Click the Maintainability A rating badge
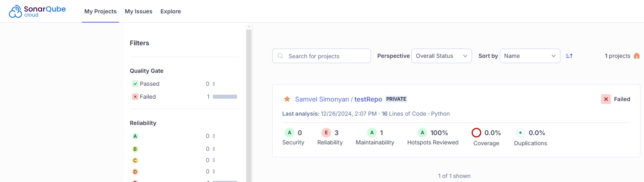 [x=372, y=133]
